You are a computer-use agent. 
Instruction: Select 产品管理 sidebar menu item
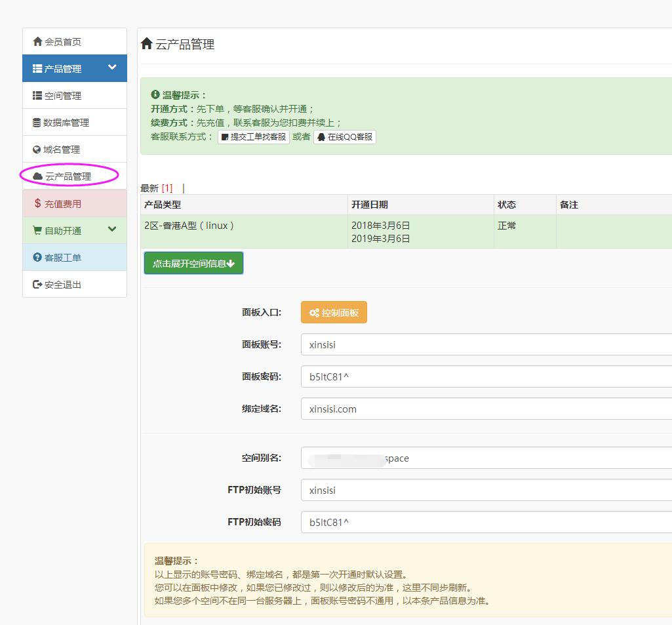(x=75, y=68)
